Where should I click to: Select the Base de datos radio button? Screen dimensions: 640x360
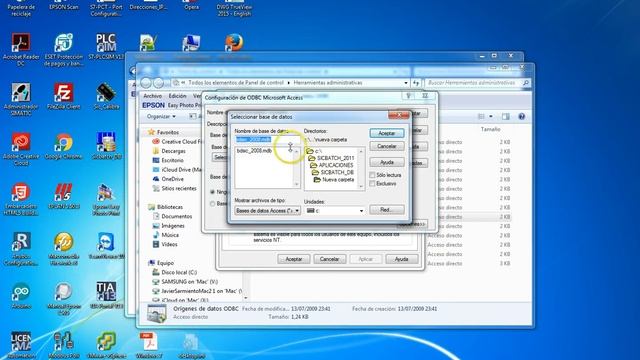(212, 203)
